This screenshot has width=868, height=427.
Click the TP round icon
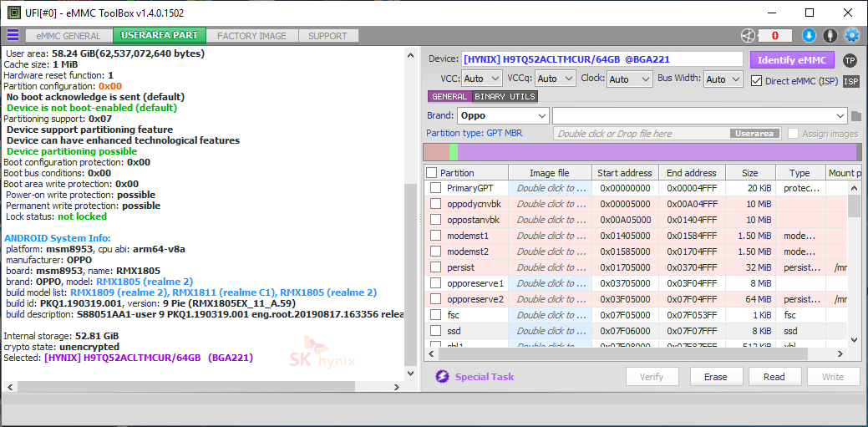coord(850,60)
